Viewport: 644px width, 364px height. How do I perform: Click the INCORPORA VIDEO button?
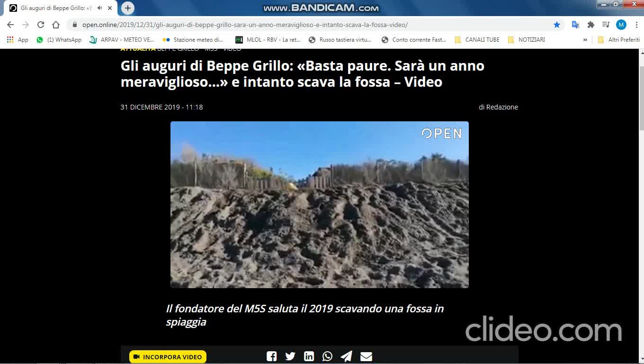point(168,357)
